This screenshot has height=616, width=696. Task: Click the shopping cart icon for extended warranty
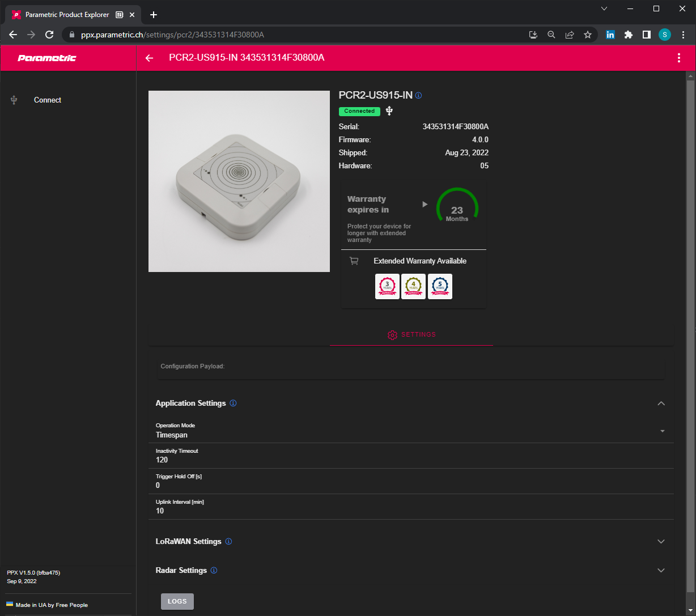354,261
